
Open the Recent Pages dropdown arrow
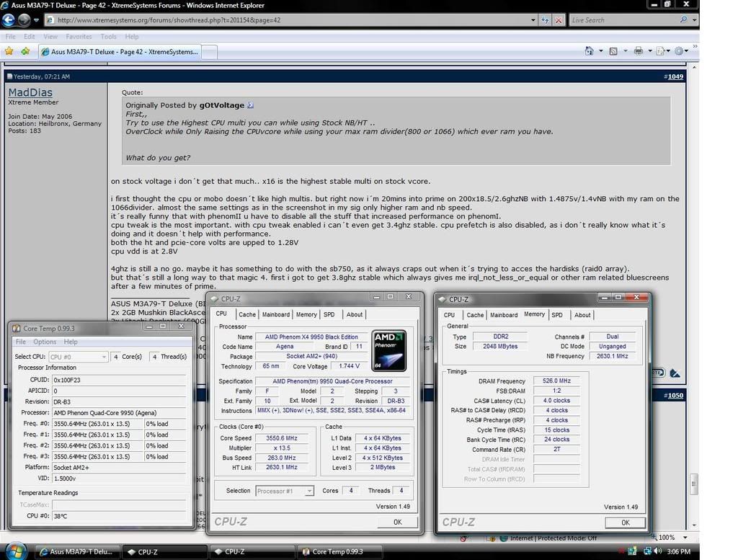point(36,20)
